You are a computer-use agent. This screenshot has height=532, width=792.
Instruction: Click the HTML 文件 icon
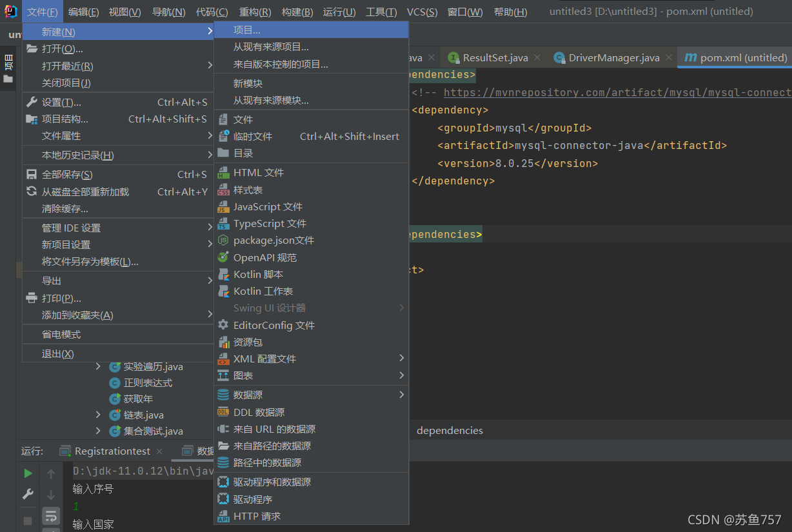click(223, 172)
